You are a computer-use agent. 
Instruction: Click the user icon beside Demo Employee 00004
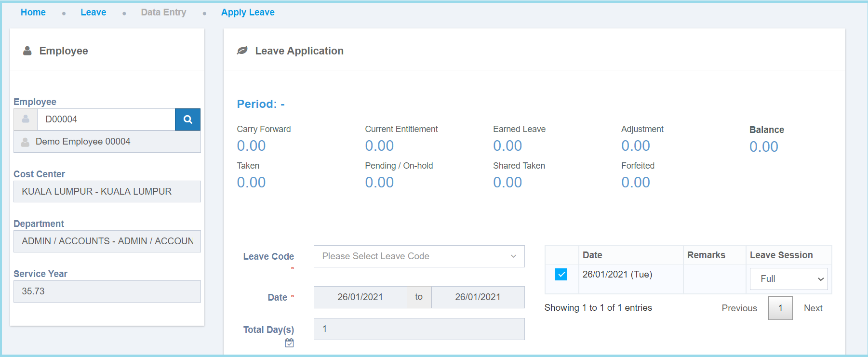25,142
